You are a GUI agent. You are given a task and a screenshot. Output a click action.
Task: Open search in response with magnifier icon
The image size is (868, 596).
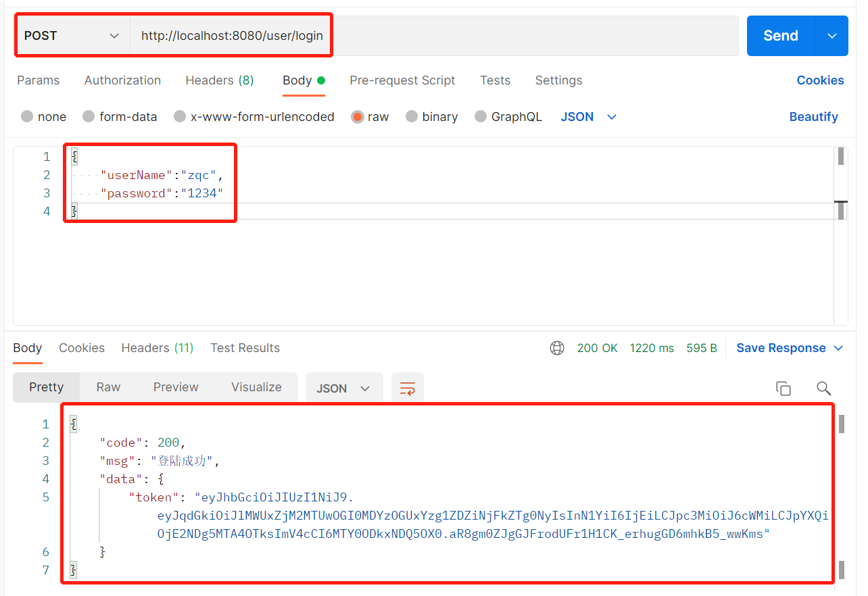(x=823, y=388)
